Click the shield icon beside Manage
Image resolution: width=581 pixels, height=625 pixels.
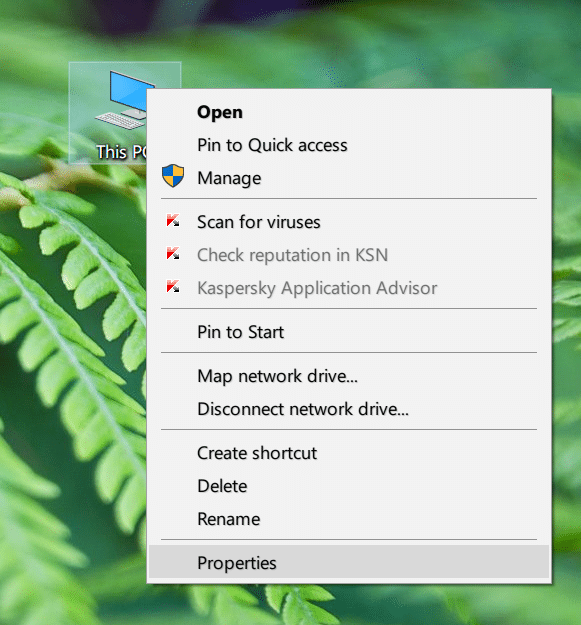[173, 176]
